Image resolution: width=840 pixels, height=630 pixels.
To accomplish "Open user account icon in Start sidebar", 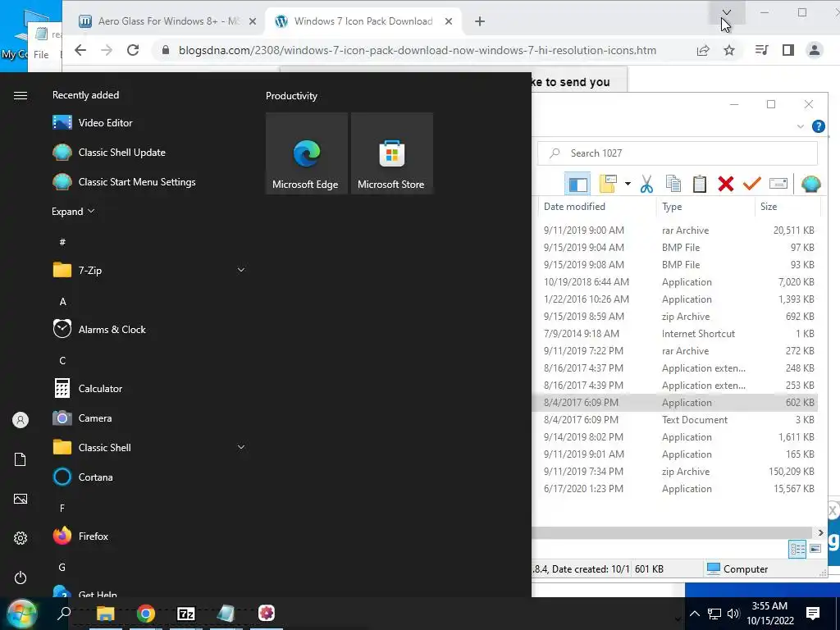I will pos(21,420).
